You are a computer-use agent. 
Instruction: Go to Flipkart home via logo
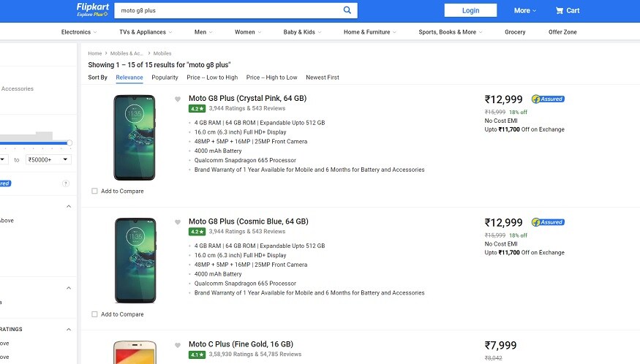91,8
